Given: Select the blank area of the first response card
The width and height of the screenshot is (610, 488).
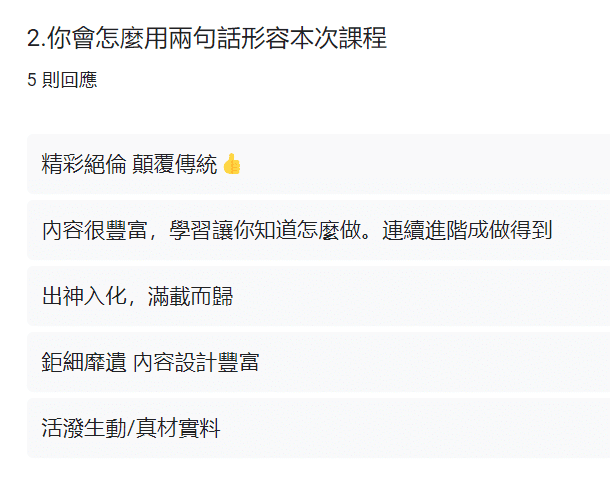Looking at the screenshot, I should point(424,164).
